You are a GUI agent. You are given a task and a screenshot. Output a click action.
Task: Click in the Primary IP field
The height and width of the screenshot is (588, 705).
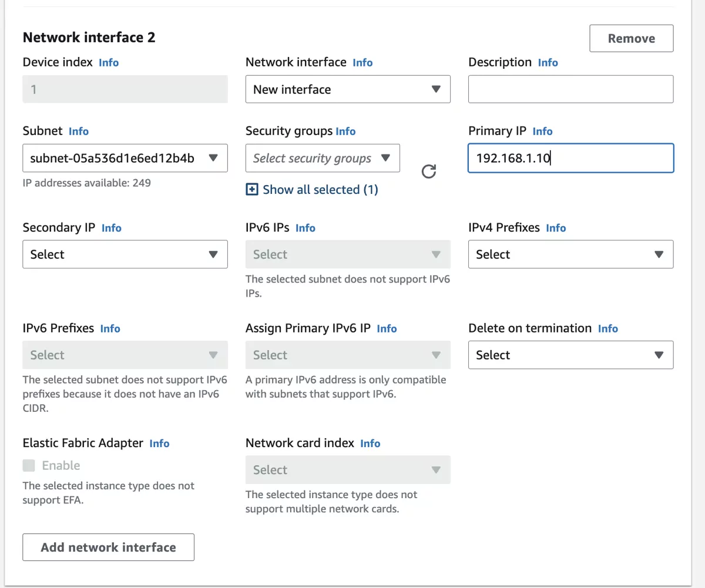tap(570, 158)
